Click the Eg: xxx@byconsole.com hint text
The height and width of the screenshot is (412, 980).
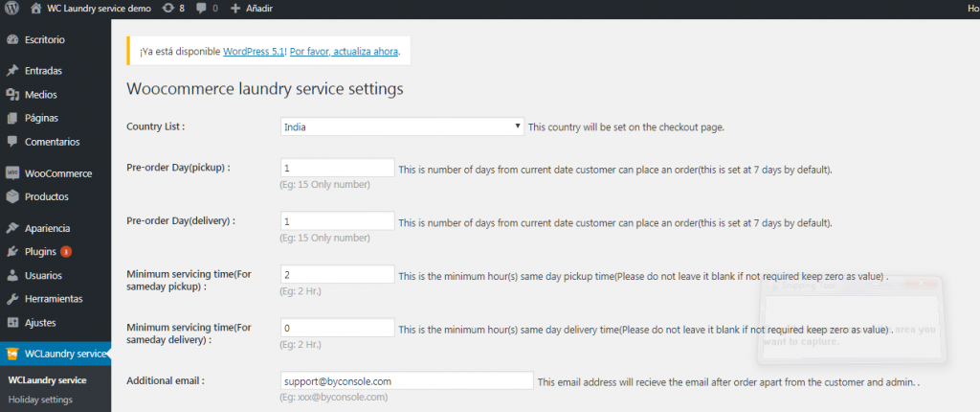tap(334, 397)
